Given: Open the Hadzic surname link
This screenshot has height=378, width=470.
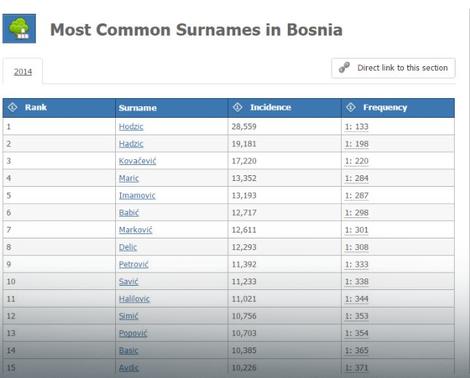Looking at the screenshot, I should 131,144.
